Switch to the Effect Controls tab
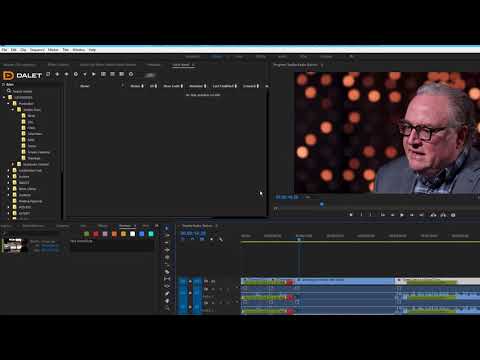 click(x=58, y=65)
